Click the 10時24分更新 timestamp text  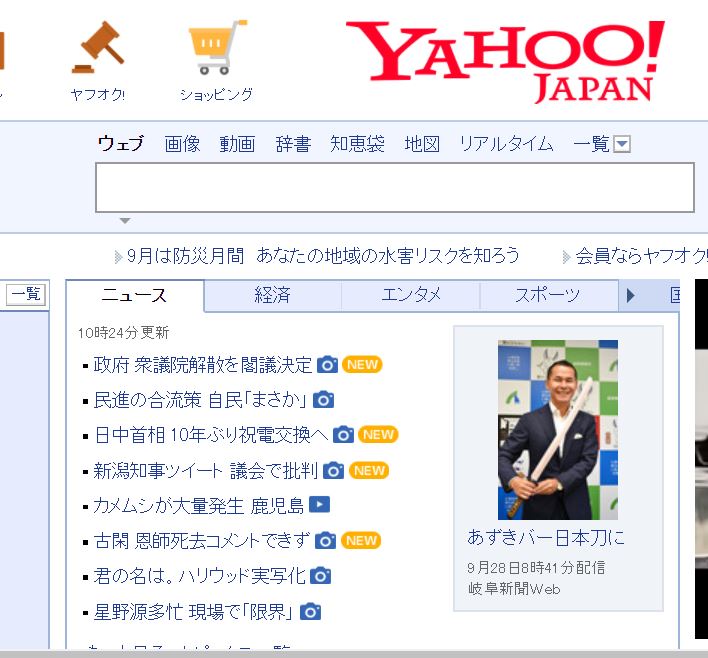(x=123, y=333)
